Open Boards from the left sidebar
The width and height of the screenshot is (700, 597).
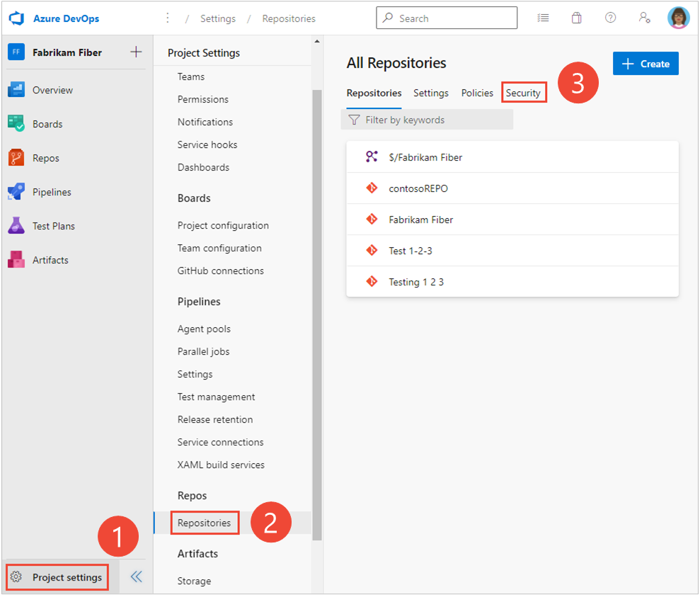coord(47,124)
